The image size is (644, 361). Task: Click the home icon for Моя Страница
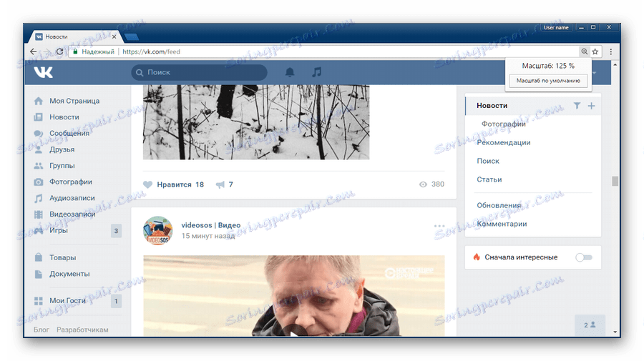38,101
